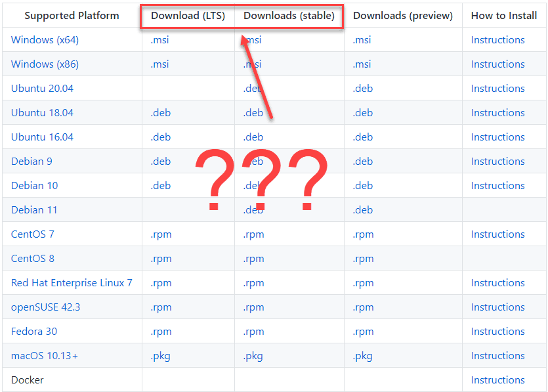This screenshot has height=392, width=548.
Task: Open Instructions for openSUSE 42.3
Action: 497,307
